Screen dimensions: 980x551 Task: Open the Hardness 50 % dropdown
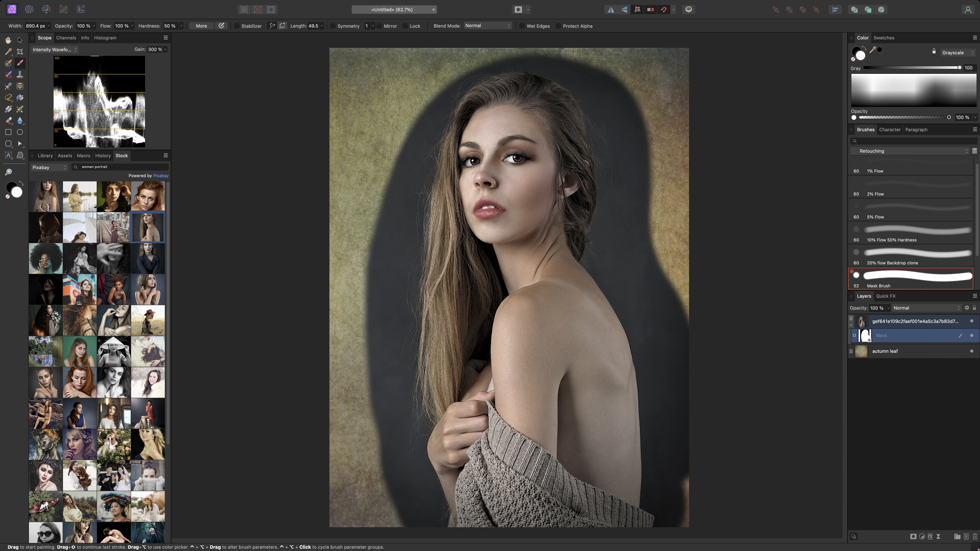[181, 26]
